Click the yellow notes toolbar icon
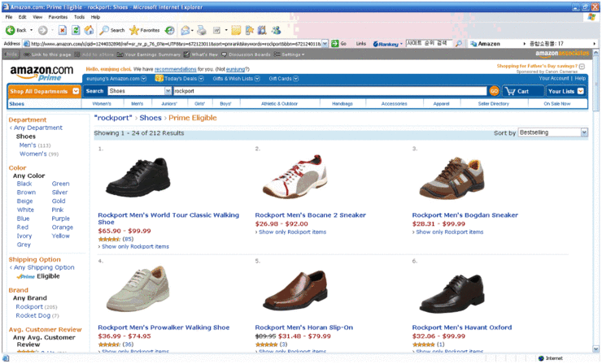Viewport: 602px width, 364px height. [x=236, y=30]
